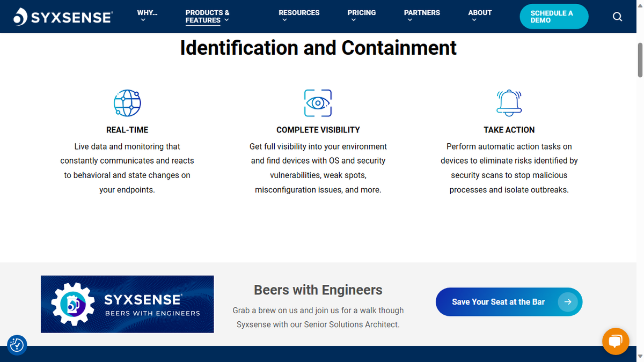Click the accessibility widget icon

(17, 345)
